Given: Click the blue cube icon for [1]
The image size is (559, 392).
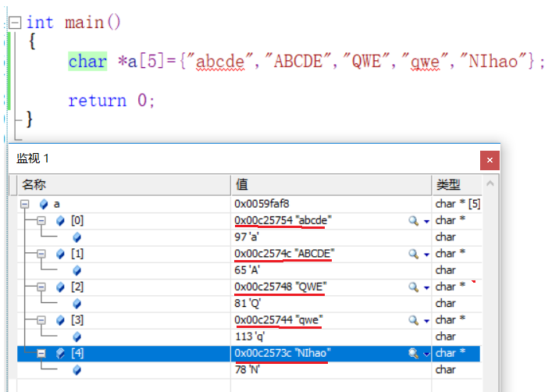Looking at the screenshot, I should [61, 254].
